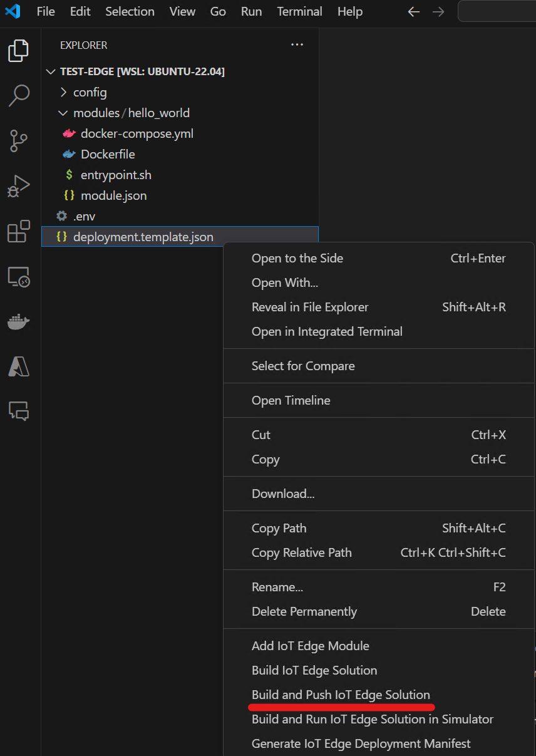The height and width of the screenshot is (756, 536).
Task: Select Copy Relative Path from context menu
Action: point(302,552)
